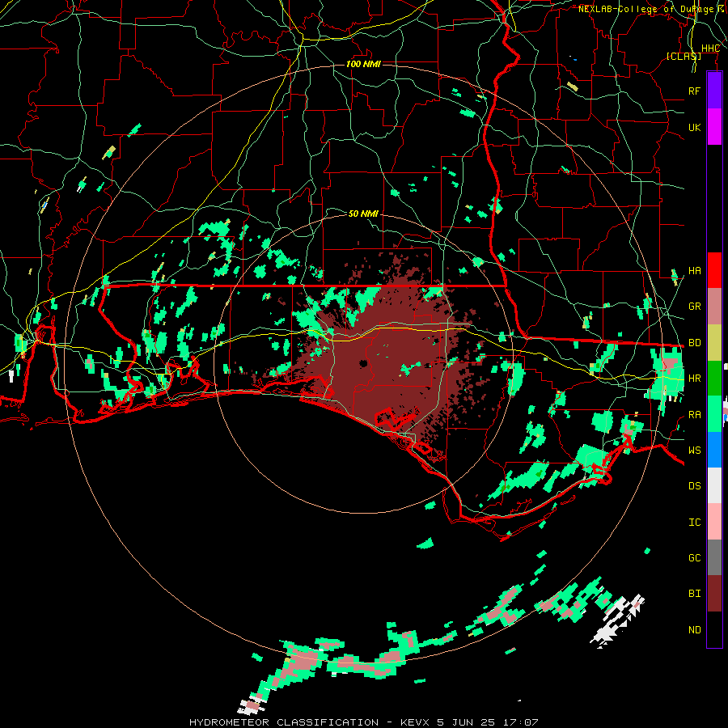The width and height of the screenshot is (728, 728).
Task: Click the magenta UK color swatch
Action: point(714,127)
